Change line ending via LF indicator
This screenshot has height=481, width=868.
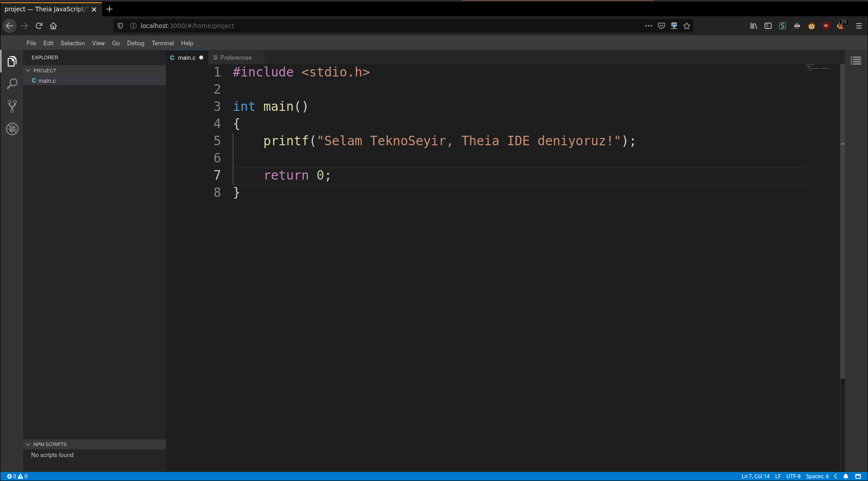click(778, 476)
